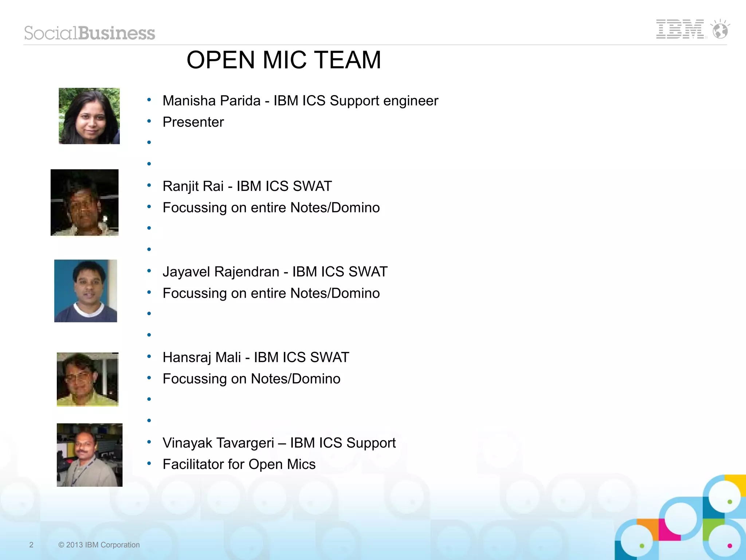The height and width of the screenshot is (560, 746).
Task: Select Manisha Parida's name line
Action: coord(300,101)
